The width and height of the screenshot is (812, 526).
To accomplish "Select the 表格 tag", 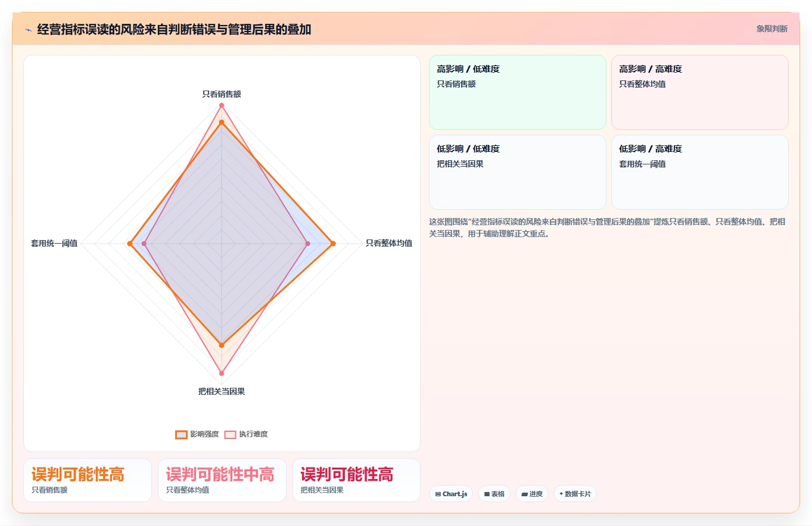I will click(494, 494).
